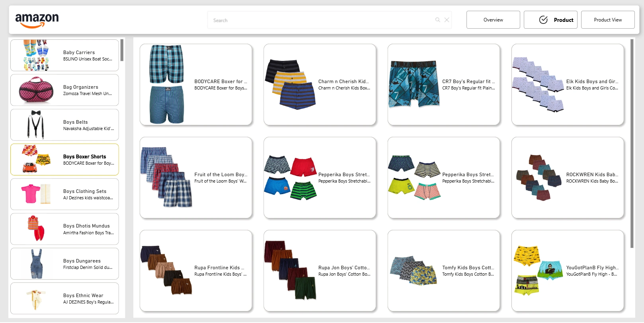This screenshot has width=644, height=323.
Task: Select the Baby Carriers category
Action: (64, 55)
